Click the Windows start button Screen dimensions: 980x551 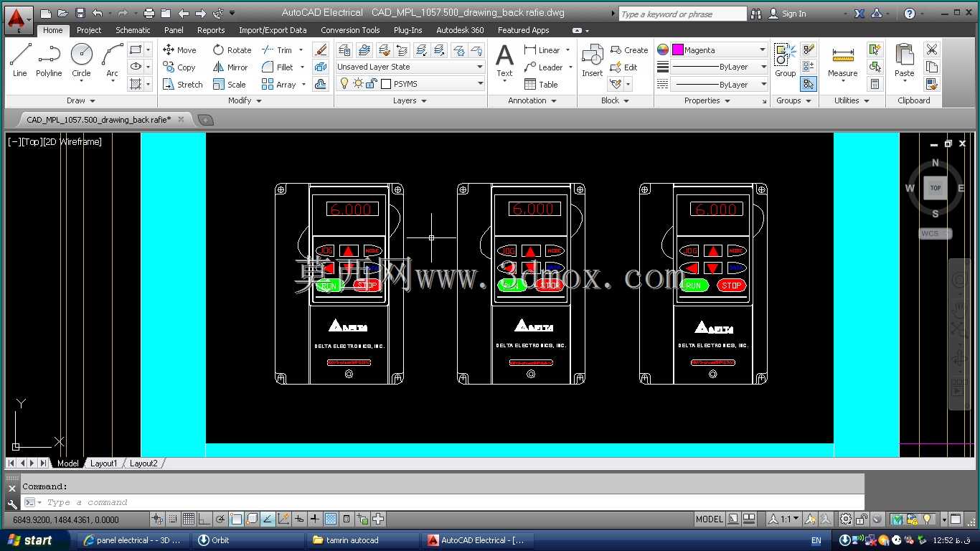pyautogui.click(x=35, y=540)
